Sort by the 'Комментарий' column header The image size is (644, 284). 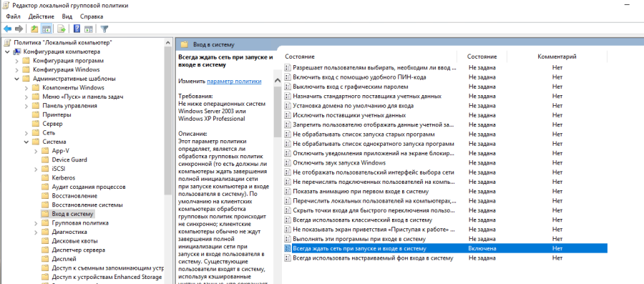[557, 57]
